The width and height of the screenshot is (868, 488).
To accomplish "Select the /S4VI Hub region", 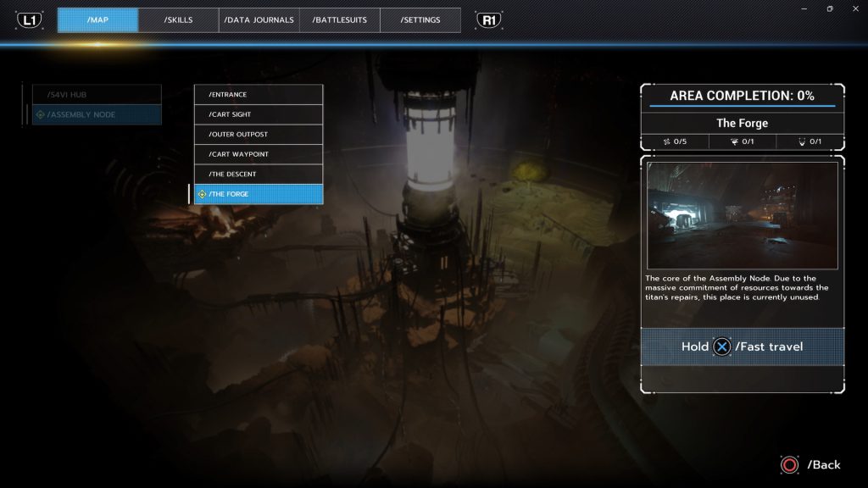I will tap(97, 94).
